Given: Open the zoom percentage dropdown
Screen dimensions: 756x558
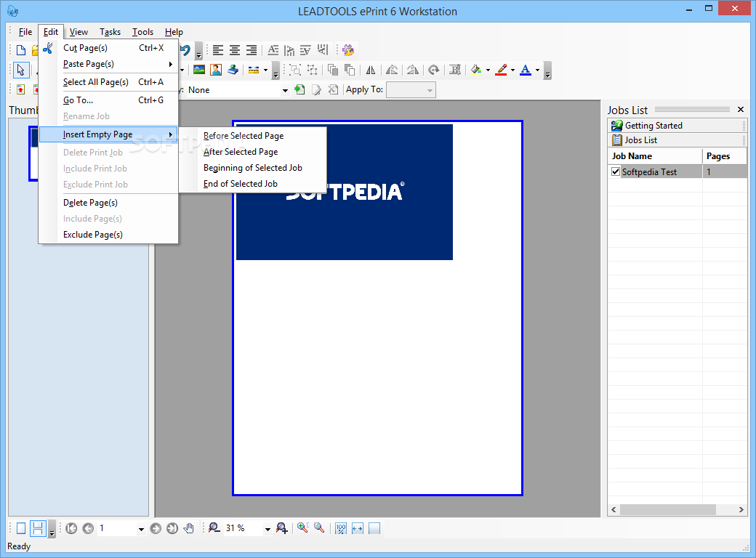Looking at the screenshot, I should (268, 529).
